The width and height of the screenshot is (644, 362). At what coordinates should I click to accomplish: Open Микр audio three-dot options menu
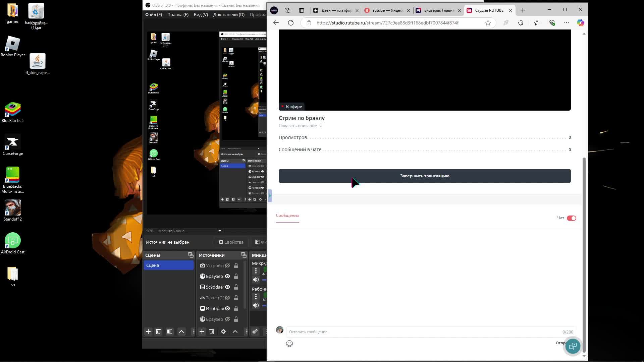[x=256, y=271]
